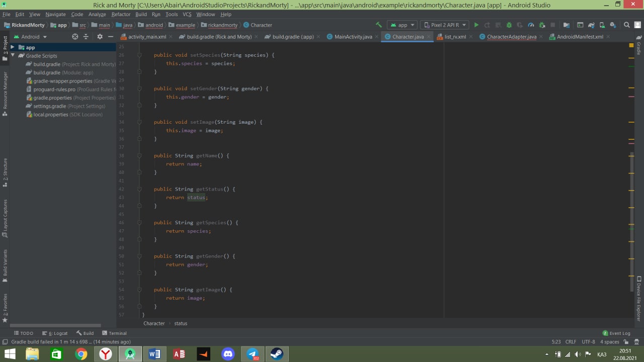Click the status breadcrumb below the editor
Screen dimensions: 644x362
pyautogui.click(x=181, y=323)
